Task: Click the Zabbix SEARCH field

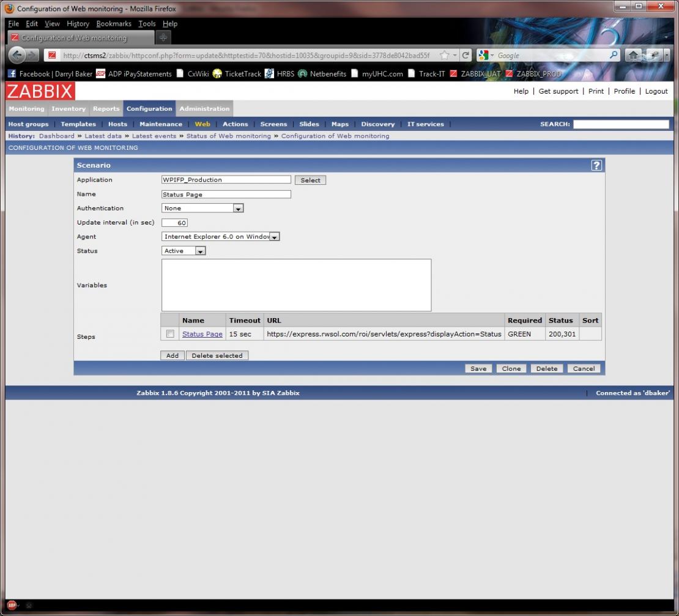Action: coord(621,124)
